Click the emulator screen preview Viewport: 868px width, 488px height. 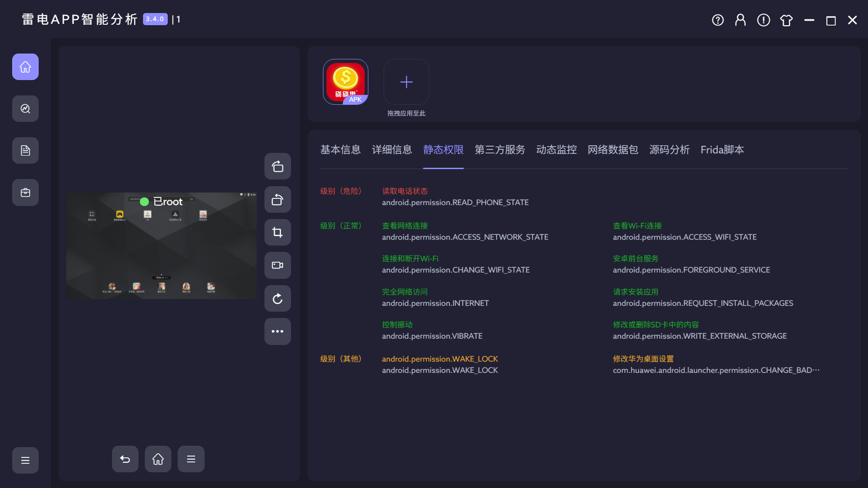coord(161,246)
